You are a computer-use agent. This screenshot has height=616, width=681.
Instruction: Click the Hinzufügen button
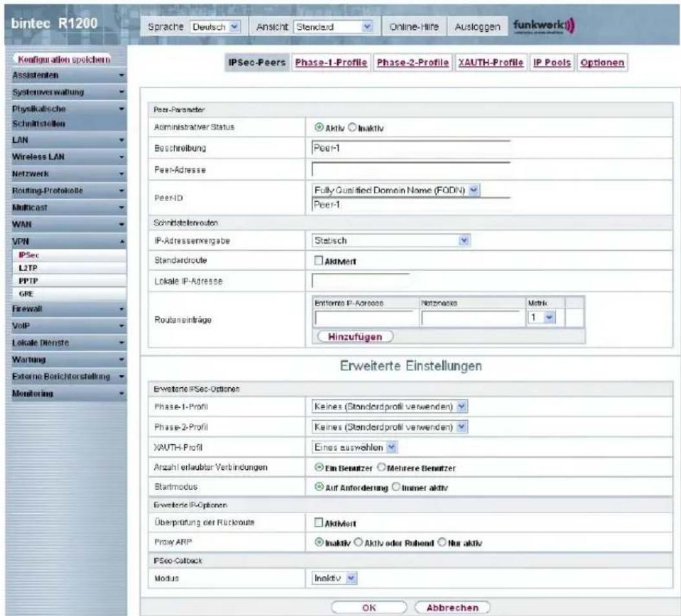355,337
